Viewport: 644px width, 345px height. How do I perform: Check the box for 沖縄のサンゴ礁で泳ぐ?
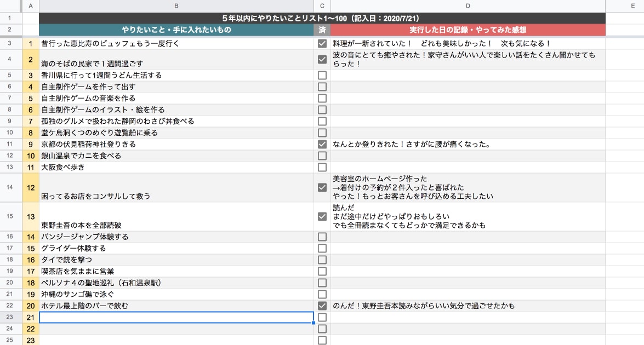(x=322, y=295)
